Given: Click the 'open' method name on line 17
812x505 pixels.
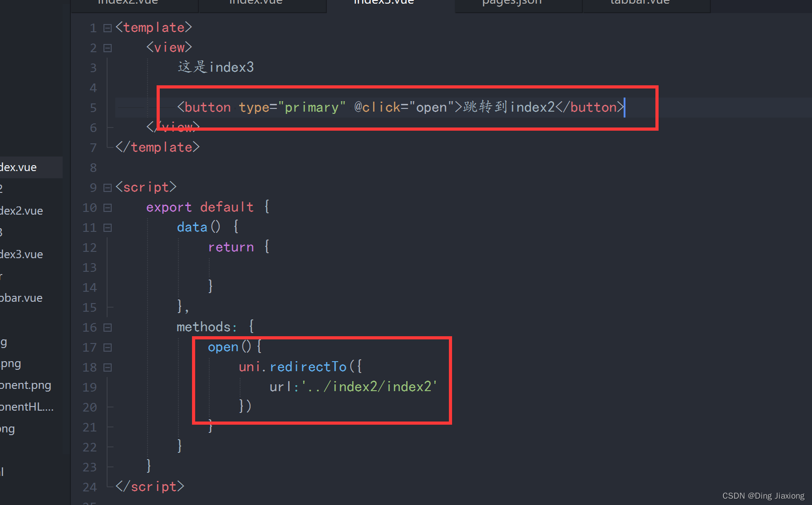Looking at the screenshot, I should (223, 347).
